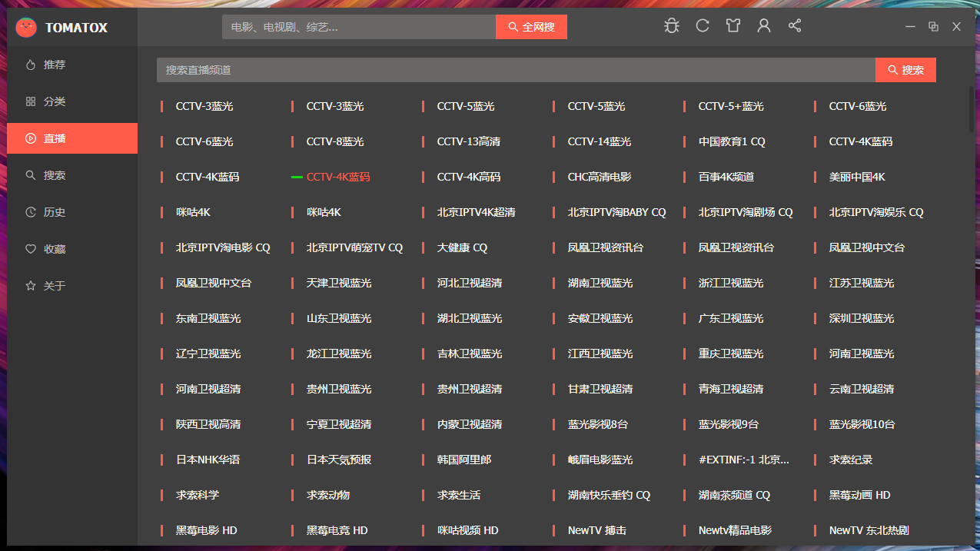Click the vertical scrollbar of channel list
The image size is (980, 551).
coord(971,108)
